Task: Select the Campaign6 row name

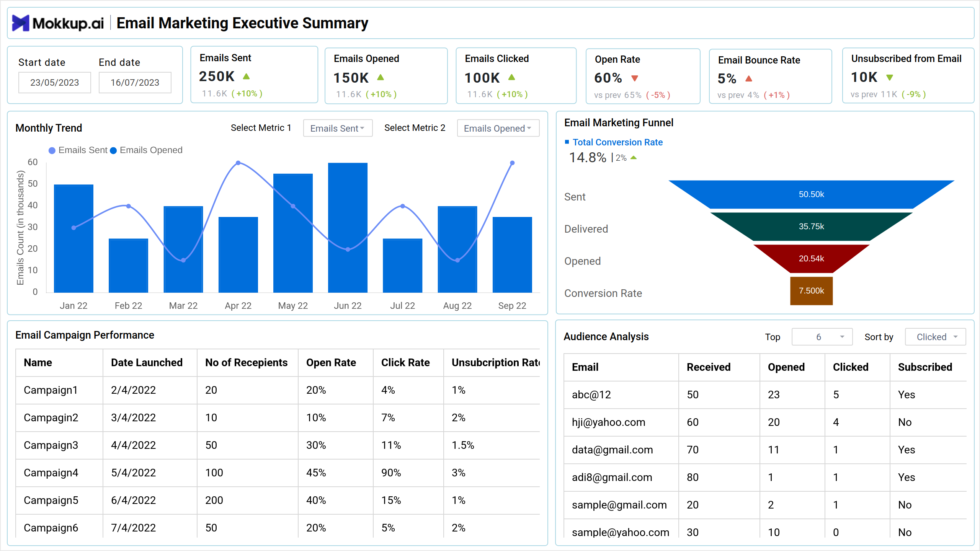Action: click(51, 528)
